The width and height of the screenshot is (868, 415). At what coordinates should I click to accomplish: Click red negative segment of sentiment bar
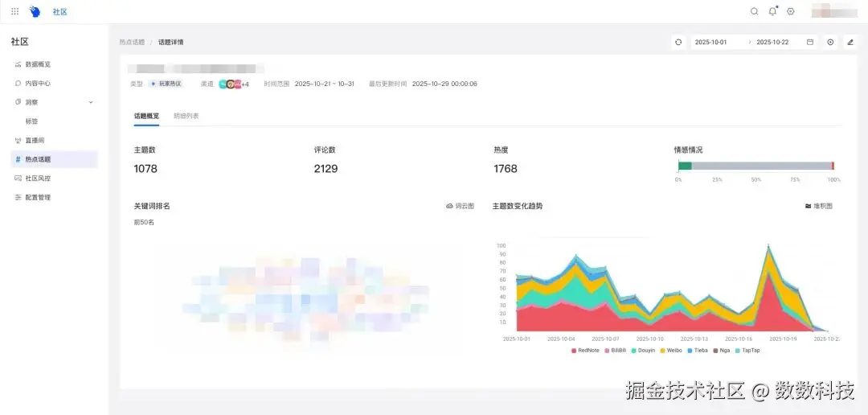tap(833, 166)
